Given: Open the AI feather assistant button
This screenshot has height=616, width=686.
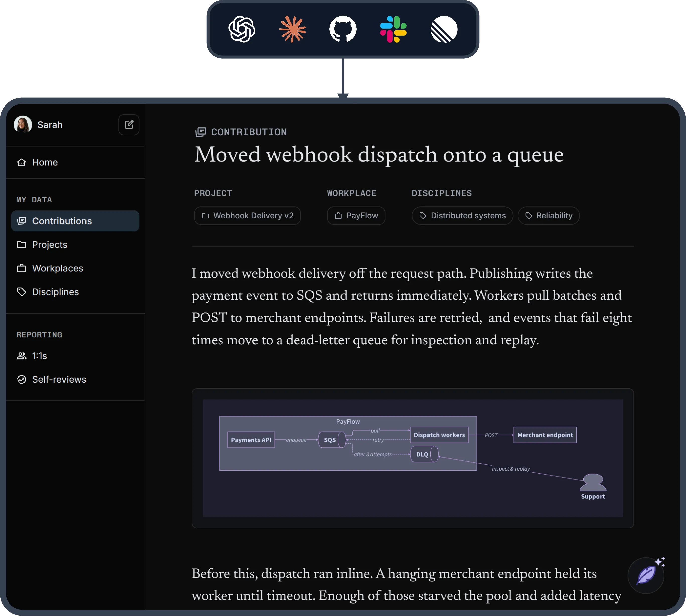Looking at the screenshot, I should point(646,575).
